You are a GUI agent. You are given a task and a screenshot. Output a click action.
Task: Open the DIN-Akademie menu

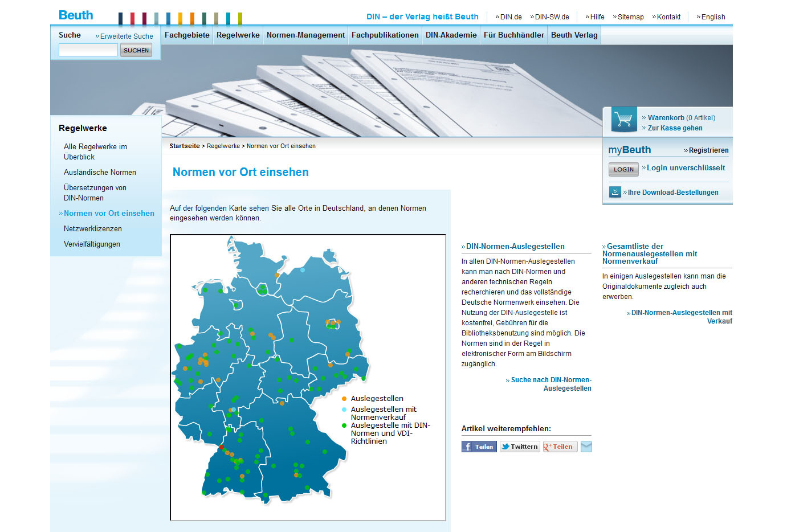451,35
